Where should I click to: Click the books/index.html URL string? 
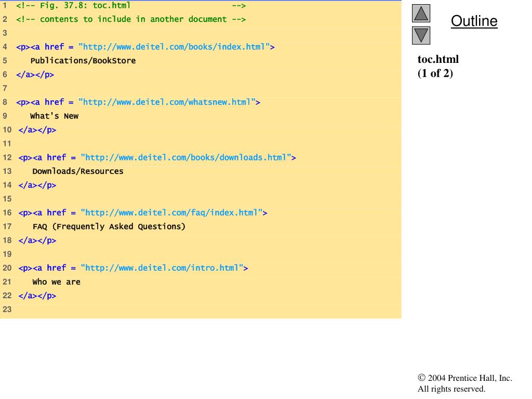[175, 47]
